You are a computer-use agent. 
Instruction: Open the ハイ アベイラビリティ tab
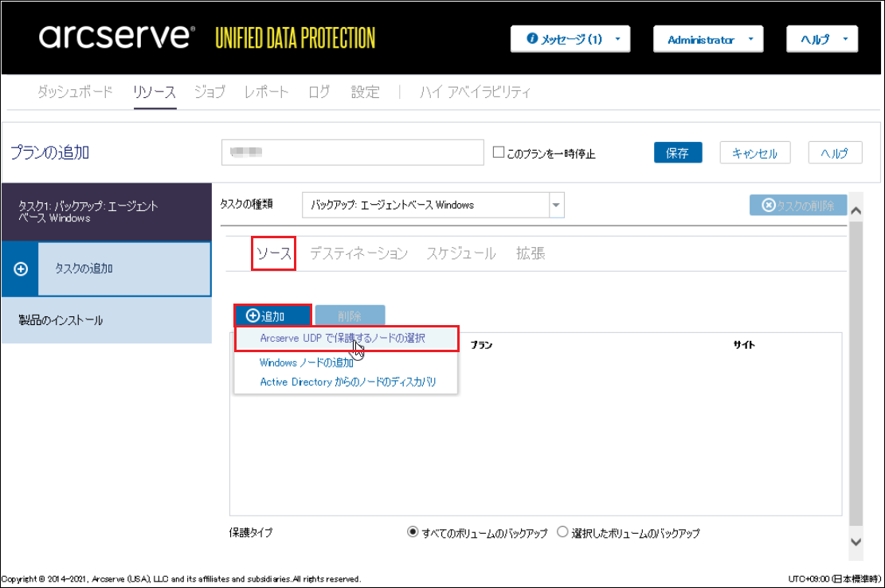pos(475,92)
